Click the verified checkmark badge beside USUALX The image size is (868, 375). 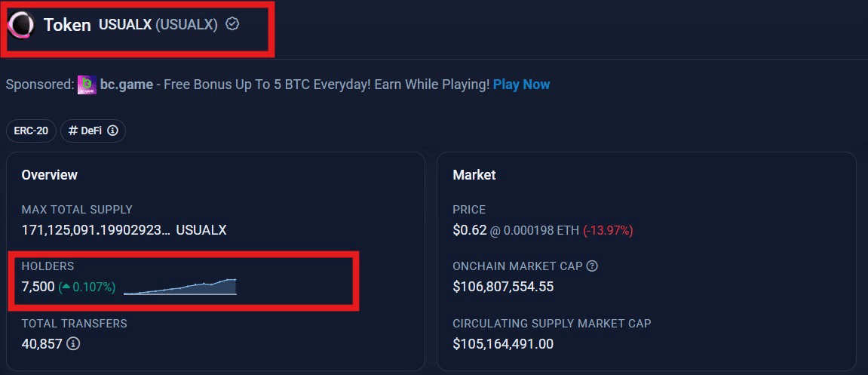pos(233,24)
